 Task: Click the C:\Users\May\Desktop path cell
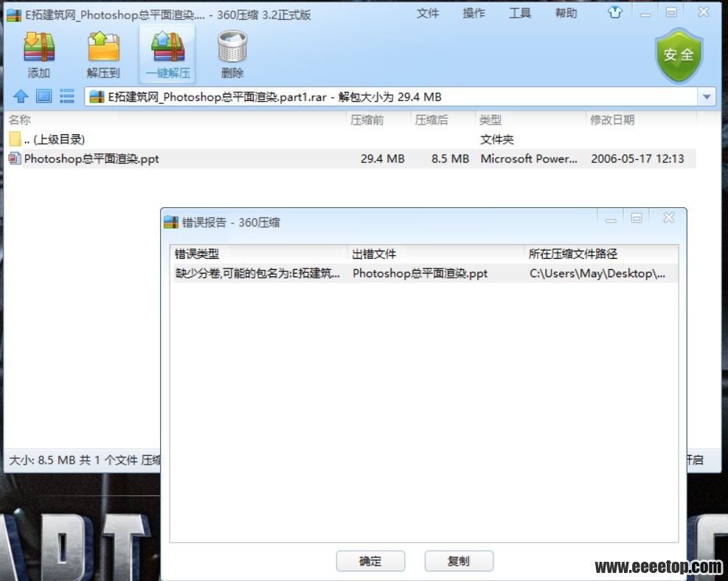[x=597, y=274]
